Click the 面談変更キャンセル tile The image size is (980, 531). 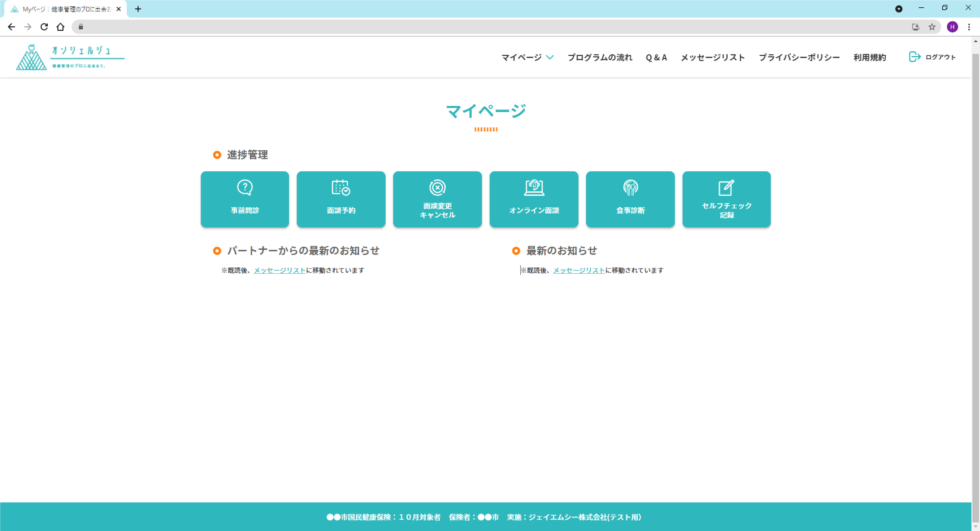[437, 199]
